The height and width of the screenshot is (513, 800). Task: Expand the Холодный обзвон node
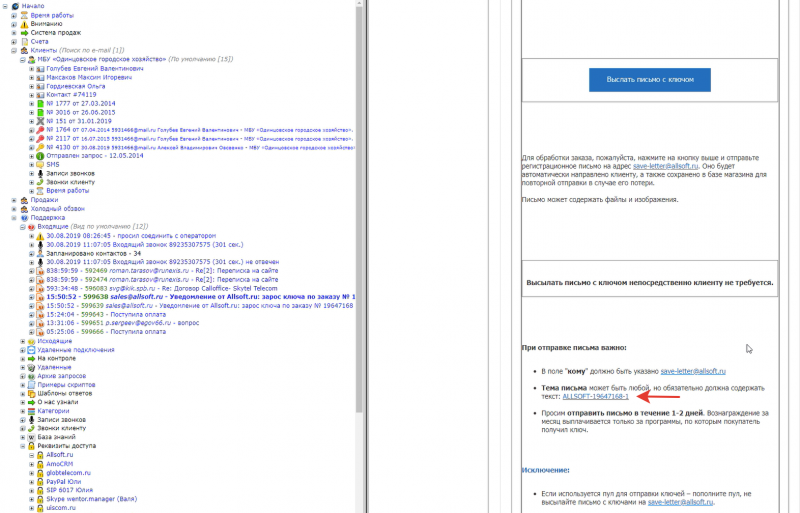click(14, 209)
